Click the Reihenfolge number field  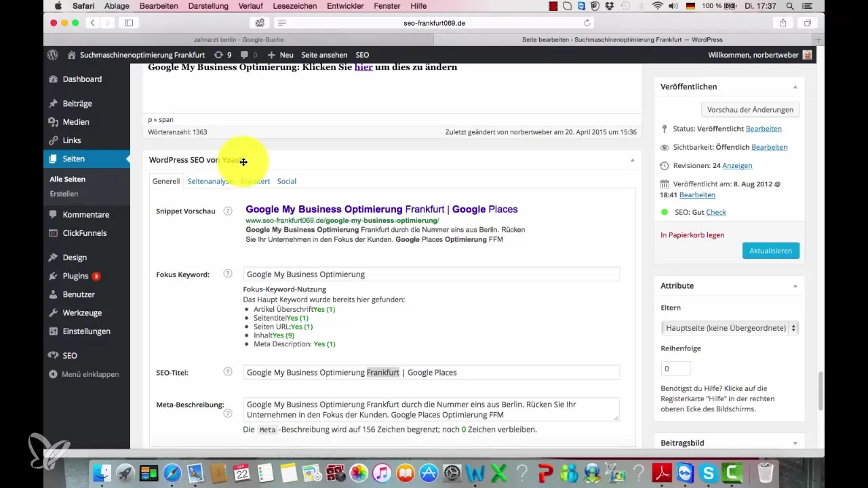click(675, 369)
